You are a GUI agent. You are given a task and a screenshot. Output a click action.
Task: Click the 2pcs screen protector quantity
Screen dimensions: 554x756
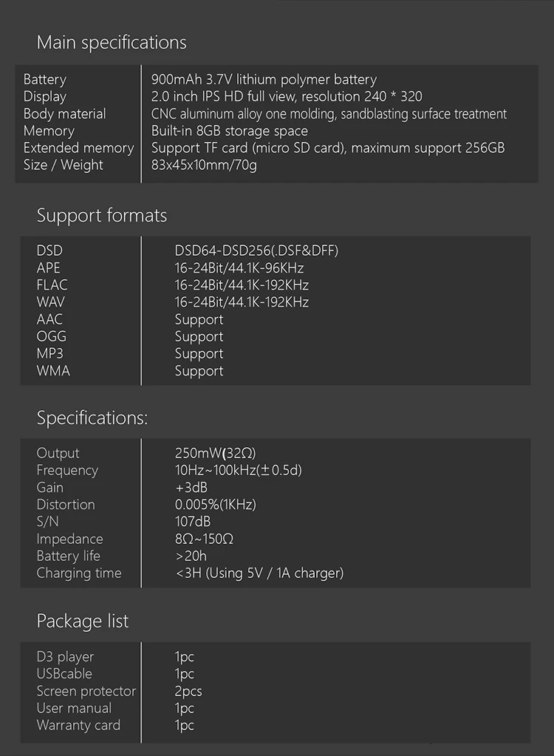(x=188, y=692)
